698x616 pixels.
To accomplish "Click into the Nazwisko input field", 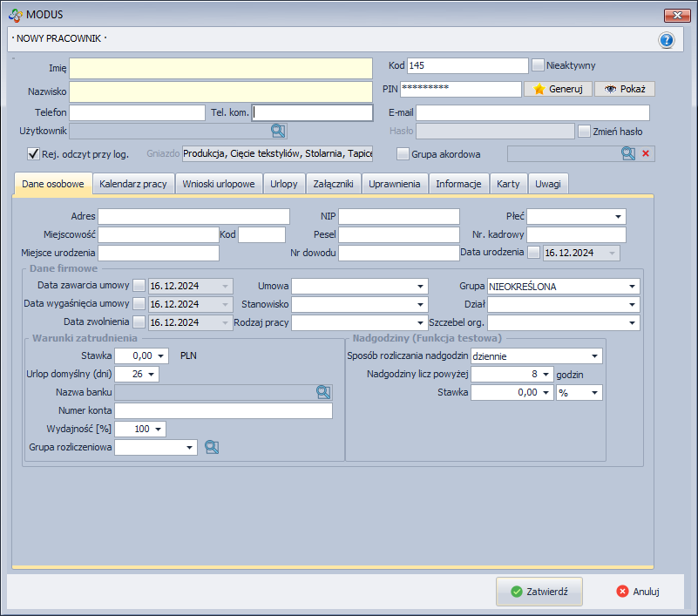I will point(221,91).
